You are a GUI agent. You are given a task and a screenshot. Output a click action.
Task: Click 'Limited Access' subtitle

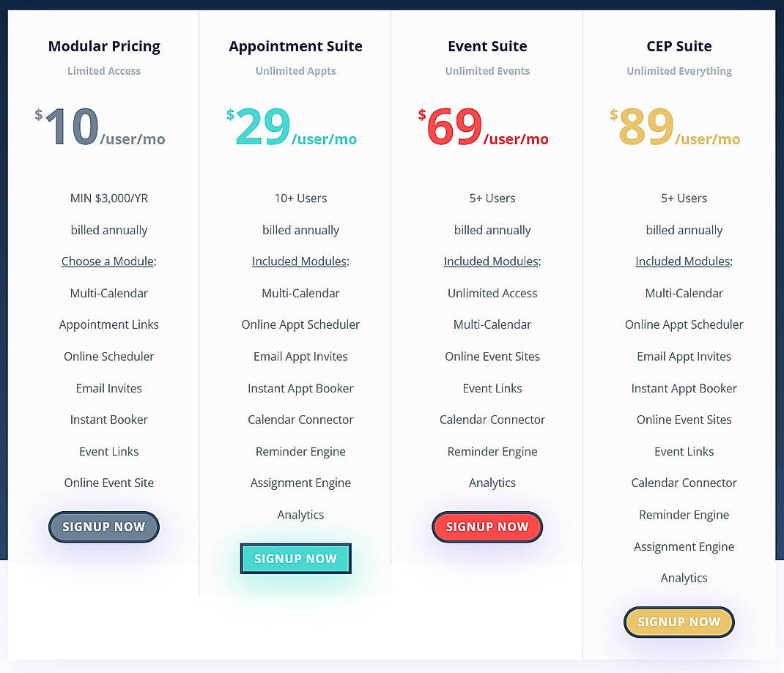[x=104, y=71]
